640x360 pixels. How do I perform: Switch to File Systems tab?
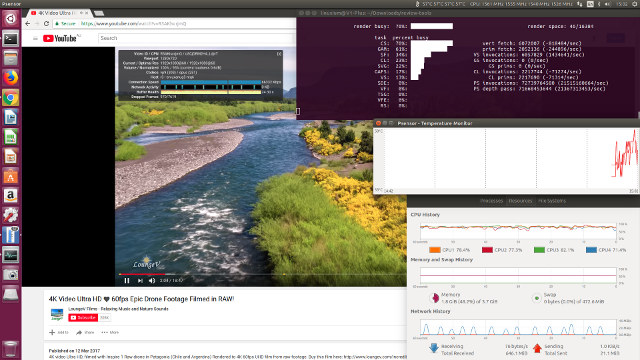click(551, 201)
